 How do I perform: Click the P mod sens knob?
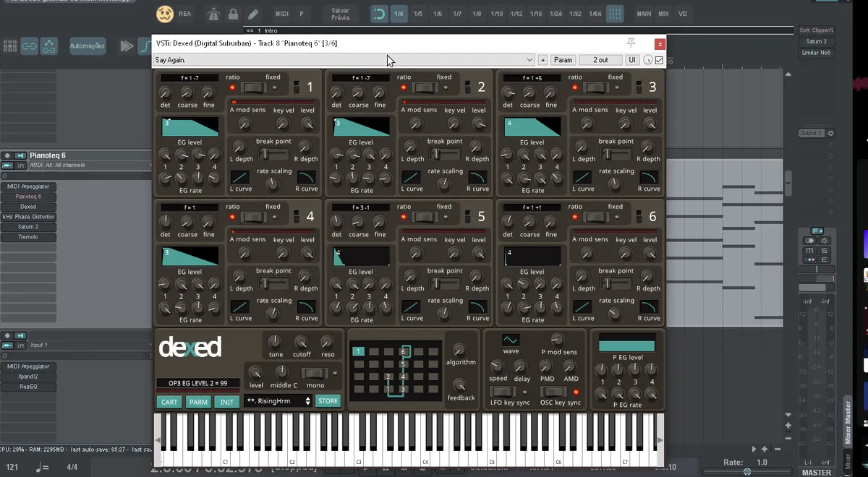coord(557,339)
